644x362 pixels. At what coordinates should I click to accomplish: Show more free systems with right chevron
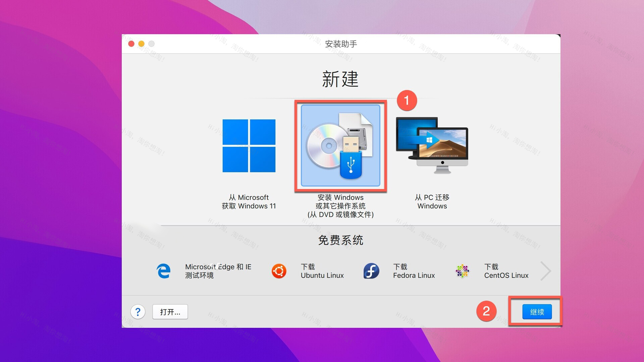tap(546, 271)
